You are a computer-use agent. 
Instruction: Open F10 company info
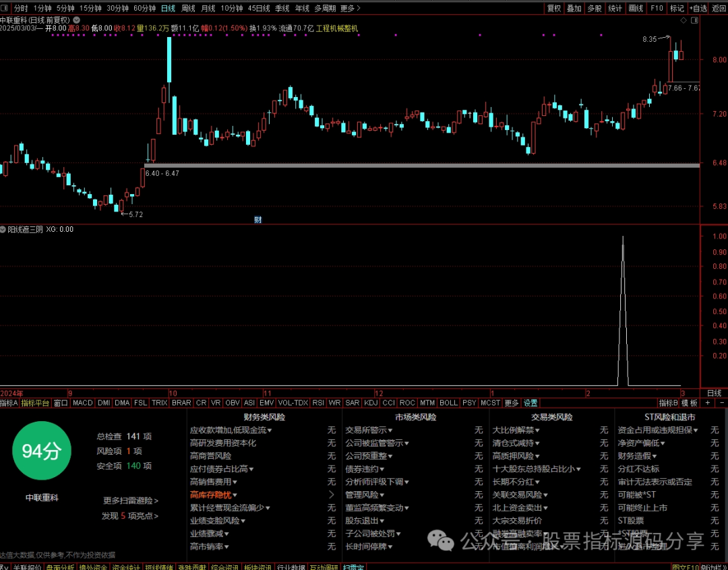[657, 8]
